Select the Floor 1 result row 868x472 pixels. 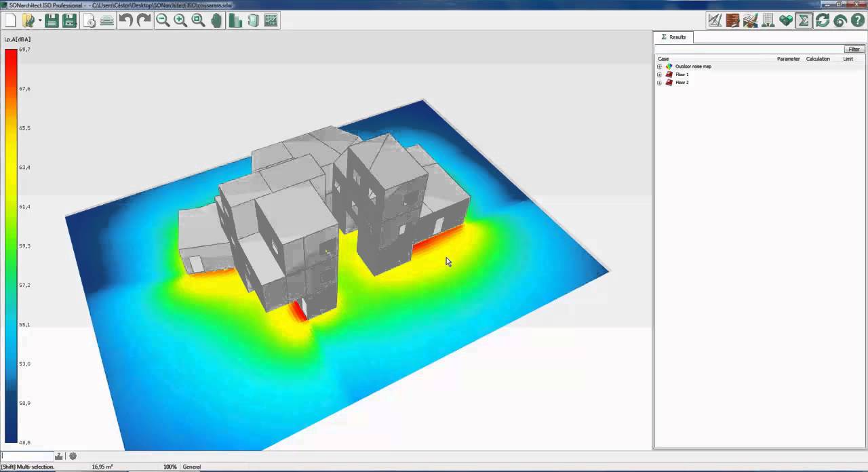point(682,75)
